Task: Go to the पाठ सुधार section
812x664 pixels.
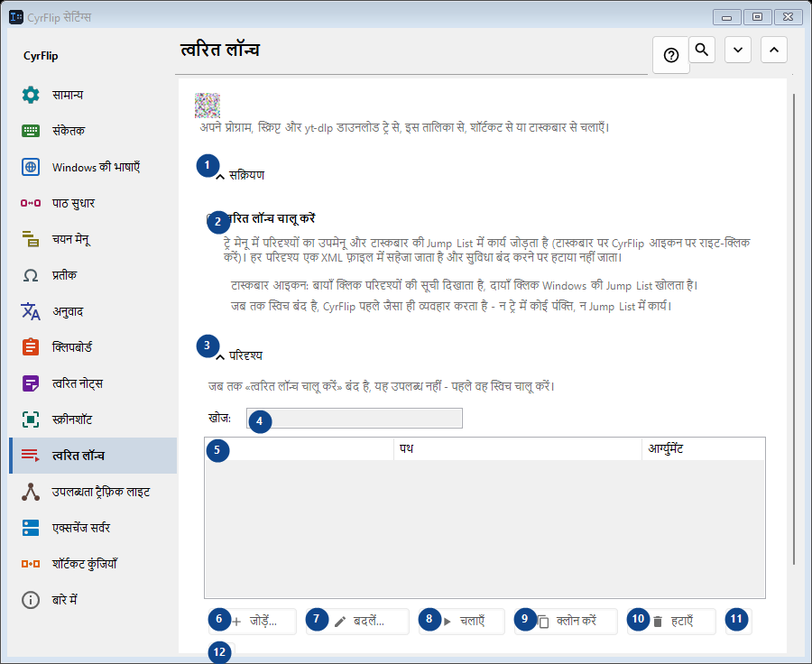Action: pyautogui.click(x=93, y=203)
